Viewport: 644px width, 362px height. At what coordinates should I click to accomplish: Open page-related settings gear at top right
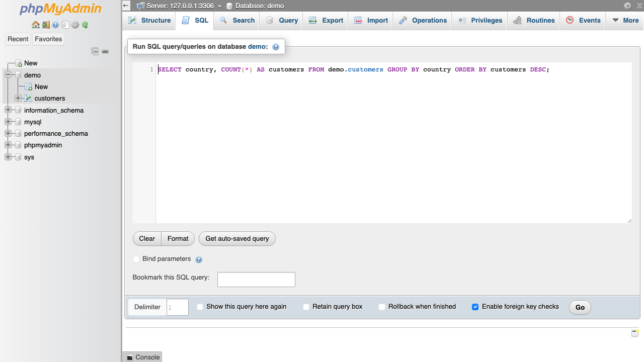(x=627, y=6)
